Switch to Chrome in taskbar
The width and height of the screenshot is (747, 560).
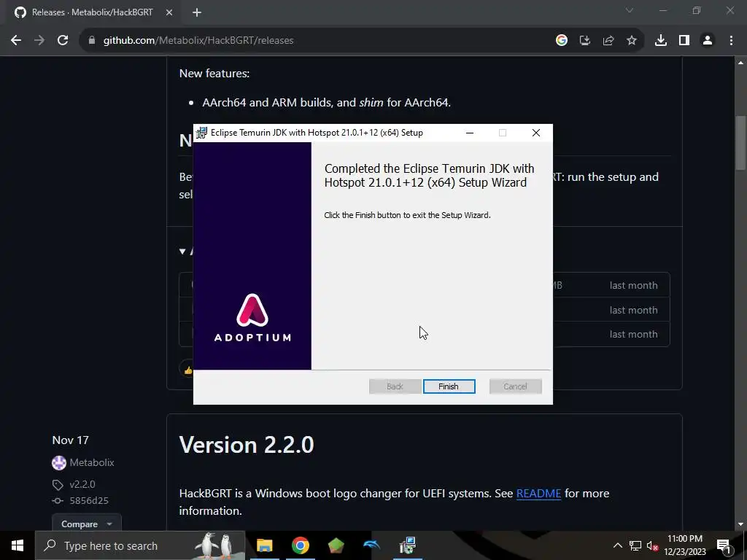(x=300, y=545)
